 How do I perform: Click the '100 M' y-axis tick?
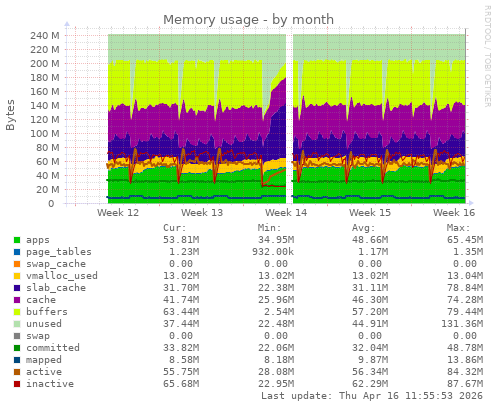pos(45,133)
